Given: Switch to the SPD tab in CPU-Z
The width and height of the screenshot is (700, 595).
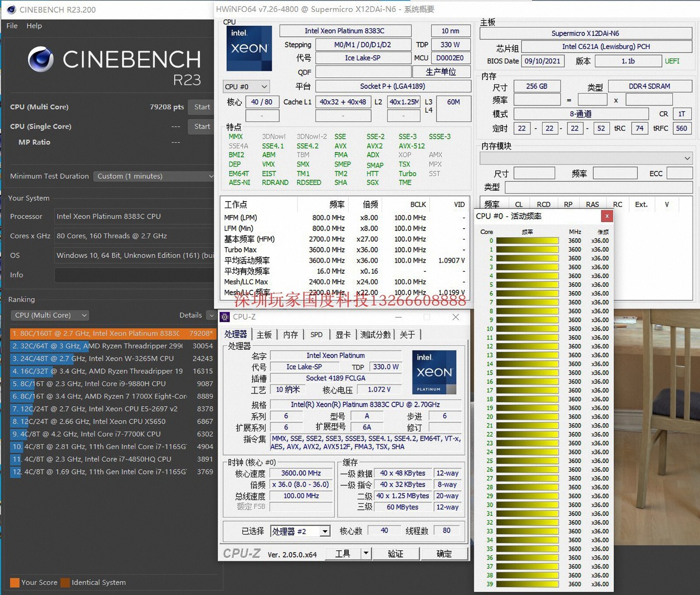Looking at the screenshot, I should pyautogui.click(x=316, y=334).
